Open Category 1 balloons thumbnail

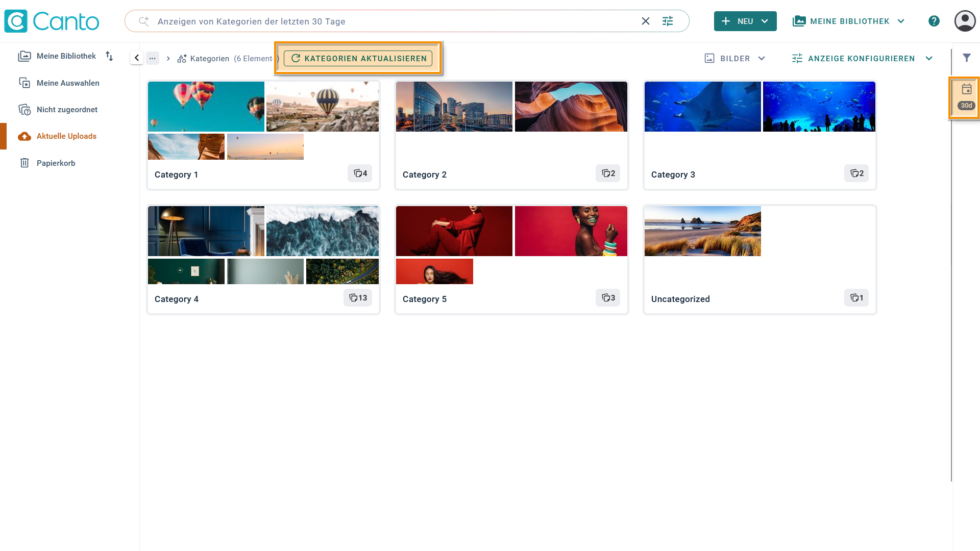click(x=206, y=107)
